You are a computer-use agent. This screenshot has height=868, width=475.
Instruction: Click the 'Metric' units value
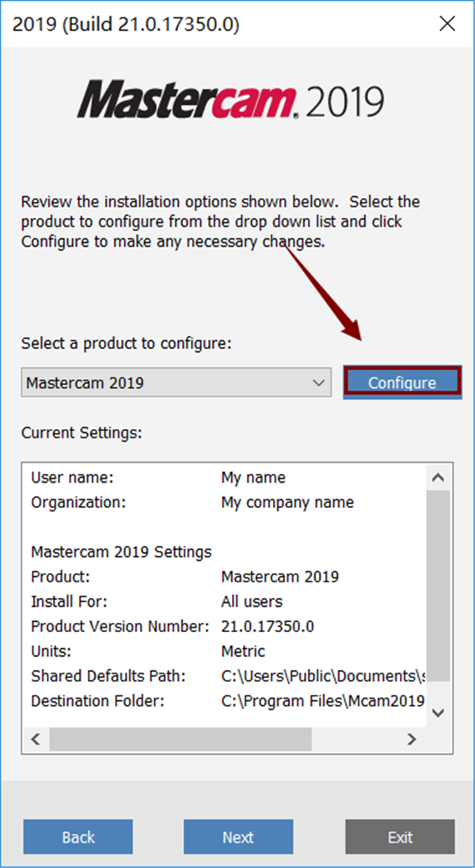pos(243,651)
